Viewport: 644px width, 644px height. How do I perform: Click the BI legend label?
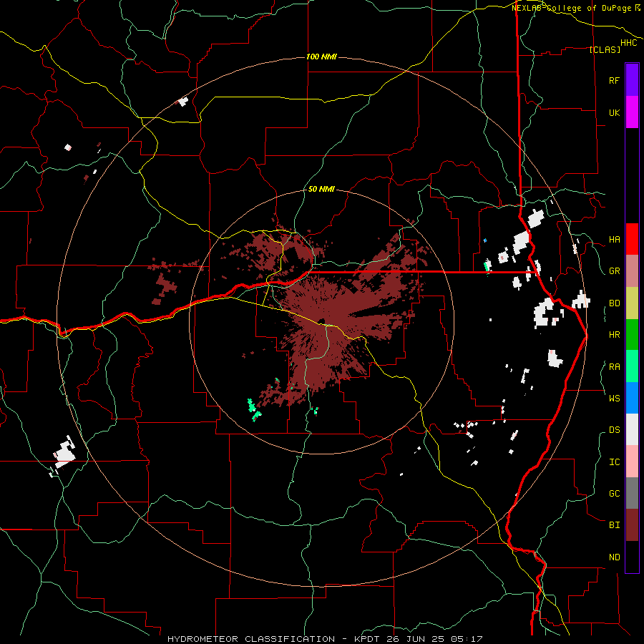coord(614,525)
